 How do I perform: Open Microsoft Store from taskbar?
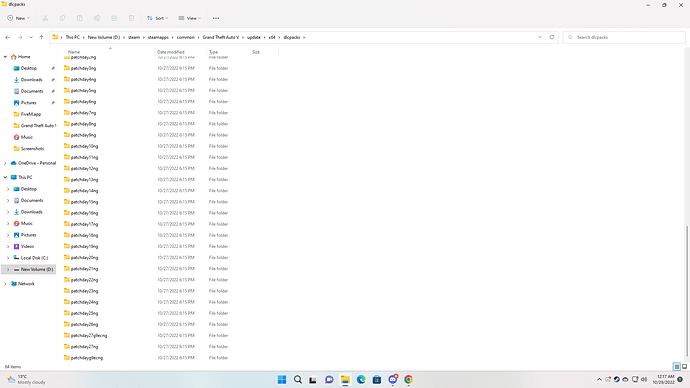pos(377,380)
